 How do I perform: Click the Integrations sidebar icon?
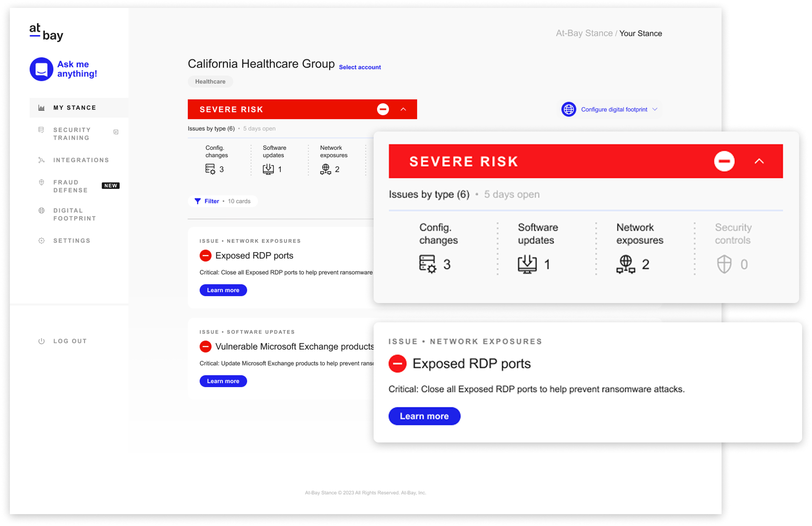point(42,160)
